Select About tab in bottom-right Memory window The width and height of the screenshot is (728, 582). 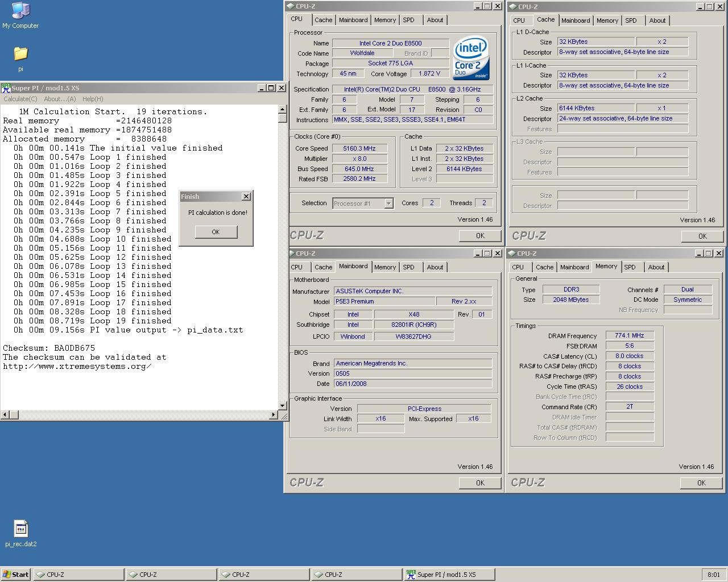(x=656, y=267)
